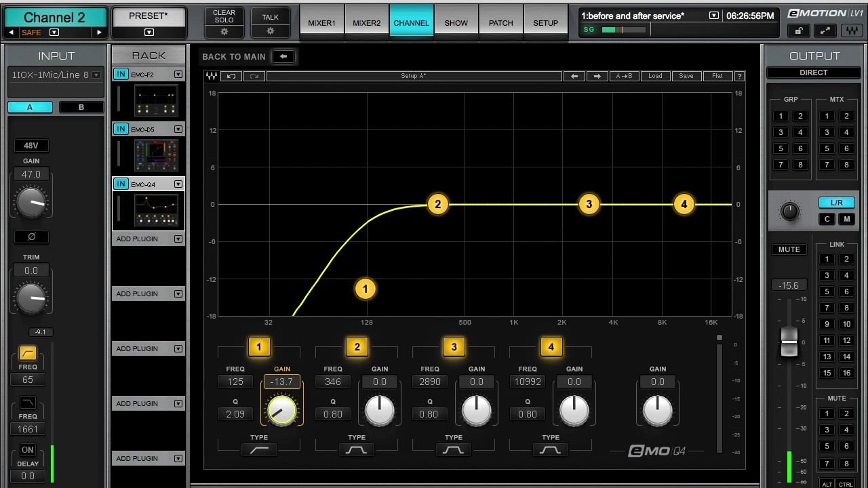868x488 pixels.
Task: Click the plugin Save button
Action: tap(686, 76)
